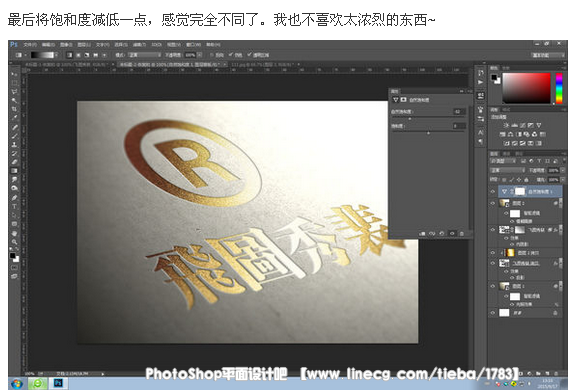Viewport: 569px width, 391px height.
Task: Select the Horizontal Type tool
Action: click(x=14, y=206)
